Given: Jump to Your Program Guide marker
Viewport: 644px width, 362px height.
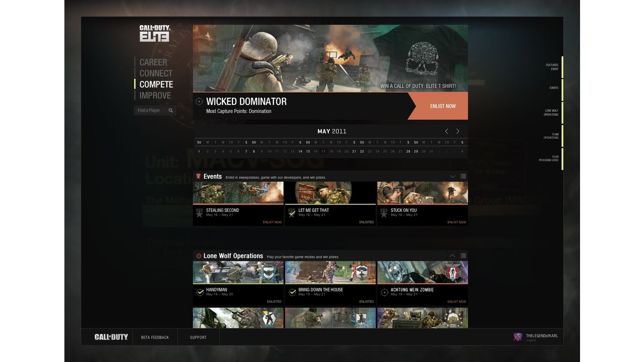Looking at the screenshot, I should 549,158.
